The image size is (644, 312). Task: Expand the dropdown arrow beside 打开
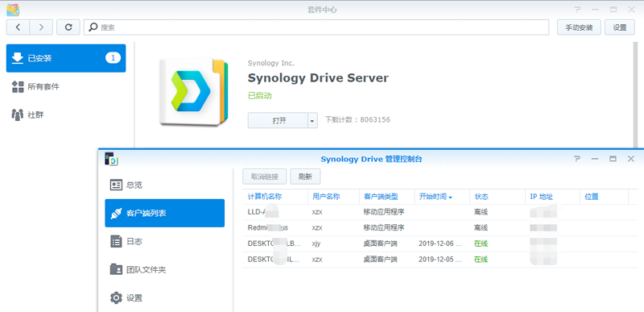(312, 120)
